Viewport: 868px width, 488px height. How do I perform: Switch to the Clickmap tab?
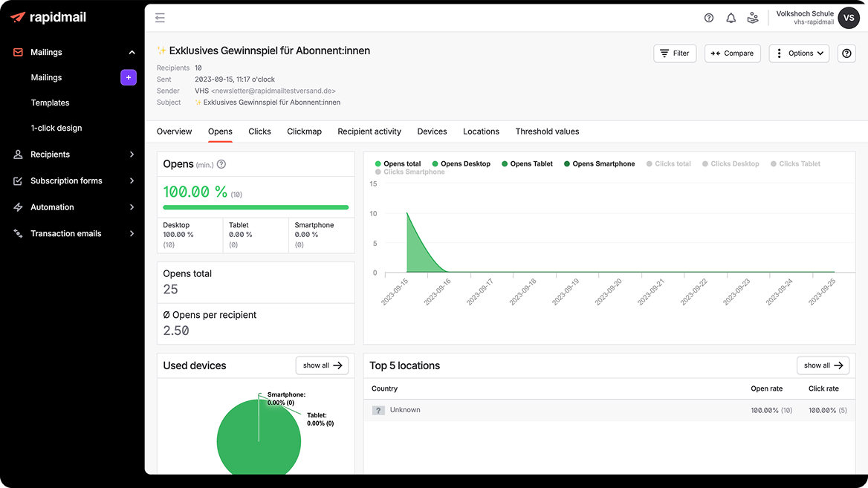pyautogui.click(x=304, y=131)
